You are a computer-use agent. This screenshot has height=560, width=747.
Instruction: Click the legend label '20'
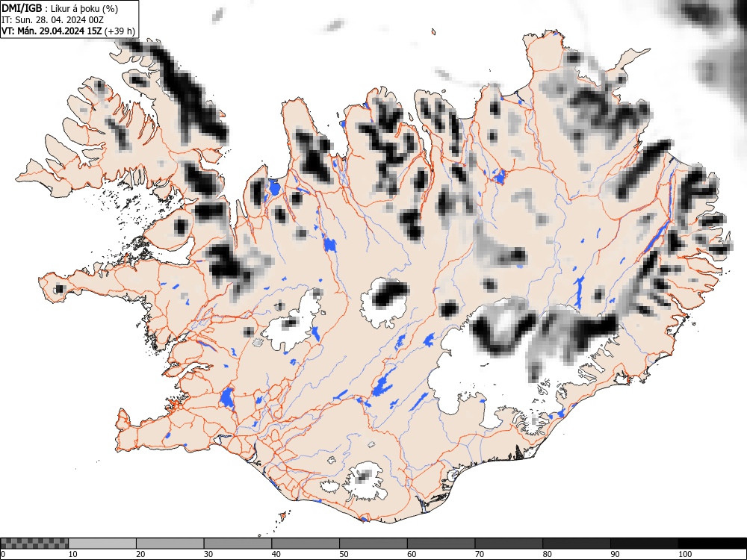[x=140, y=554]
